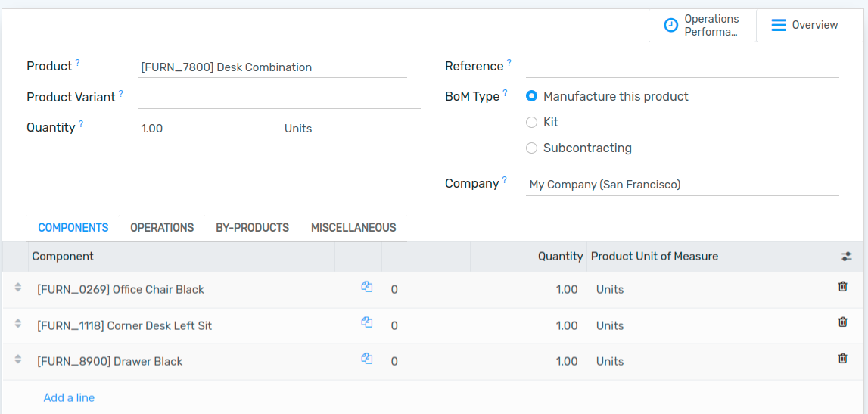Open the Overview hamburger icon

tap(778, 26)
